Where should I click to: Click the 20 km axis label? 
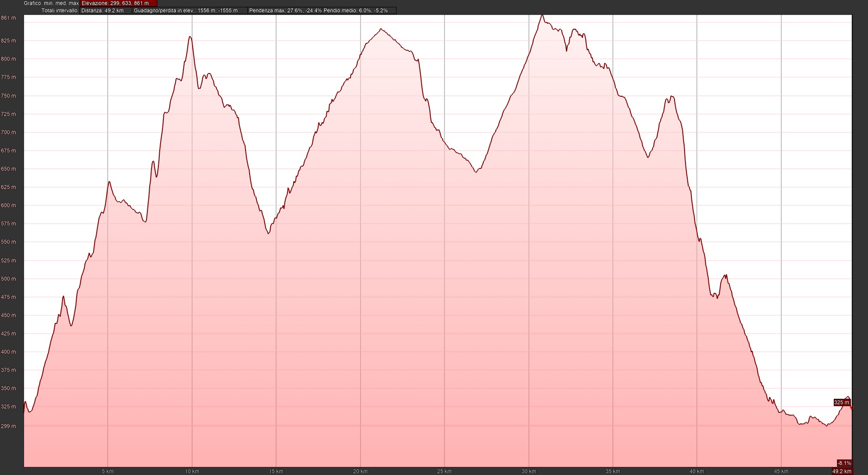361,471
